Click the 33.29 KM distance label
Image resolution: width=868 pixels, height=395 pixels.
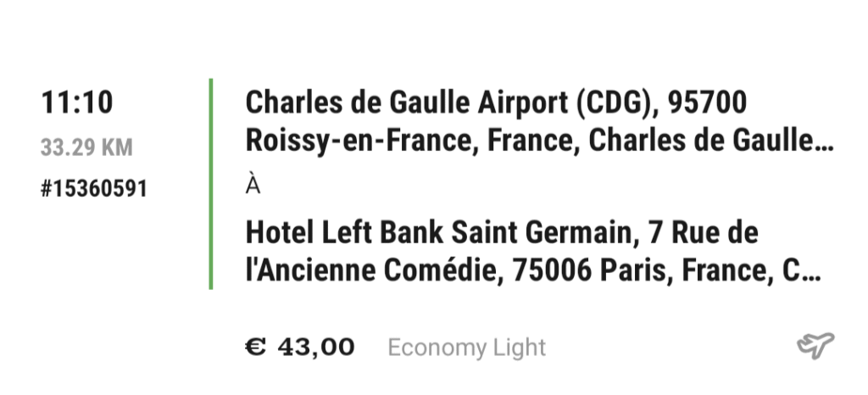tap(86, 147)
